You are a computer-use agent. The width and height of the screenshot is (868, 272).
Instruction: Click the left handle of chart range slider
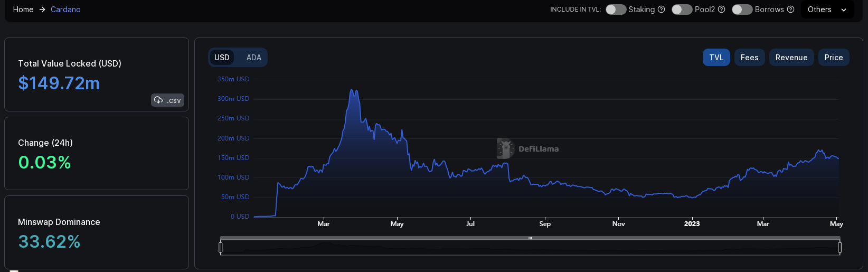(221, 247)
